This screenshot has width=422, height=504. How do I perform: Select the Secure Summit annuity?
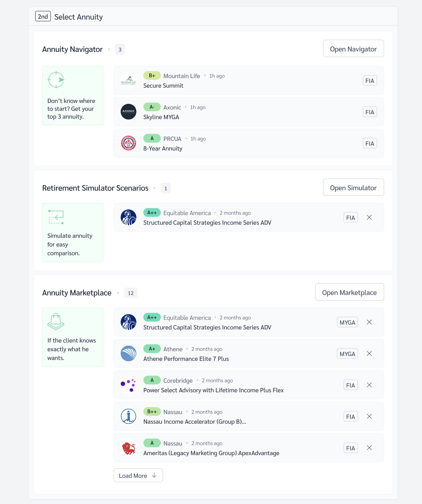(249, 80)
